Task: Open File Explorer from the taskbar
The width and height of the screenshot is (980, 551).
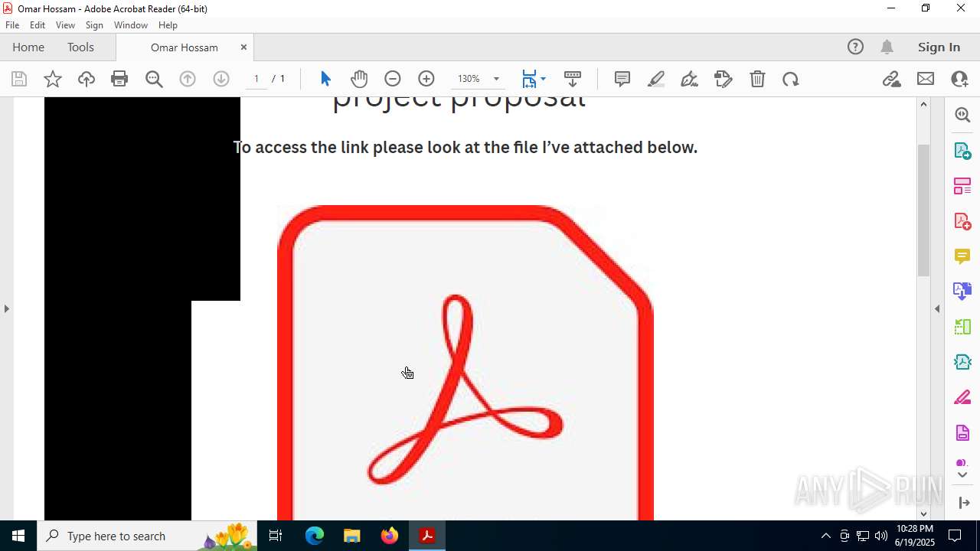Action: (x=351, y=536)
